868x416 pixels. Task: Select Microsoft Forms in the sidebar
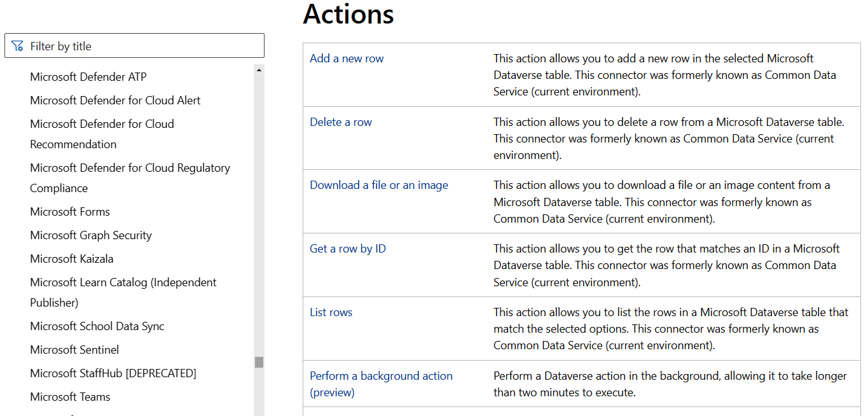coord(70,211)
